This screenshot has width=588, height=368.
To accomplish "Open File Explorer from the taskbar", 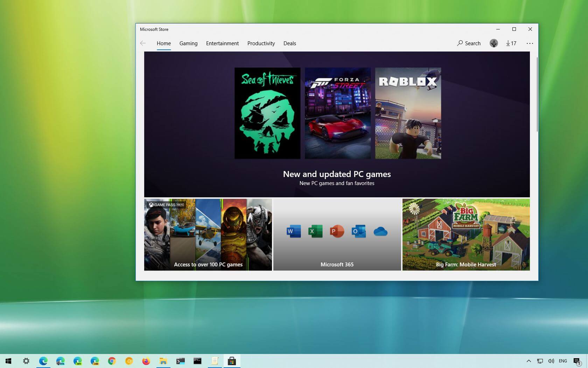I will tap(163, 361).
